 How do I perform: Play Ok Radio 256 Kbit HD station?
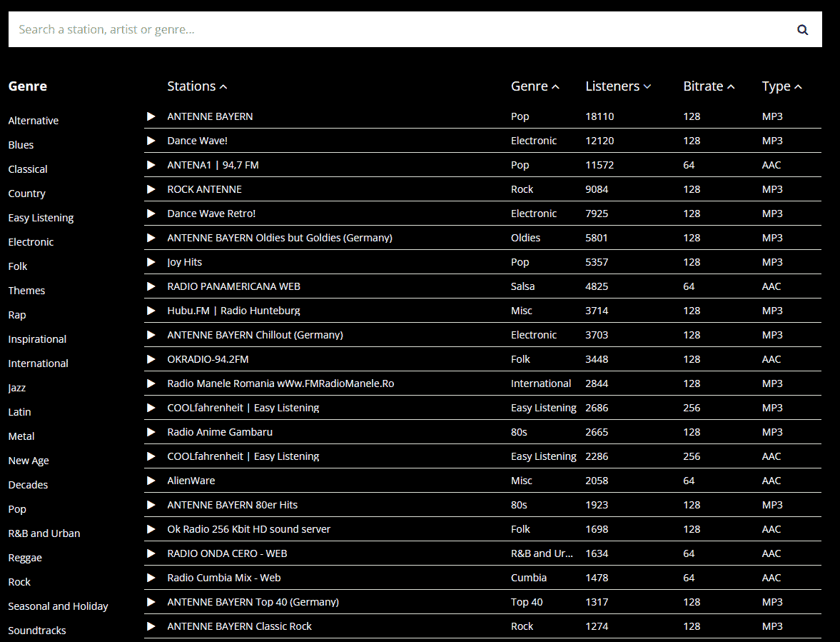pos(151,529)
